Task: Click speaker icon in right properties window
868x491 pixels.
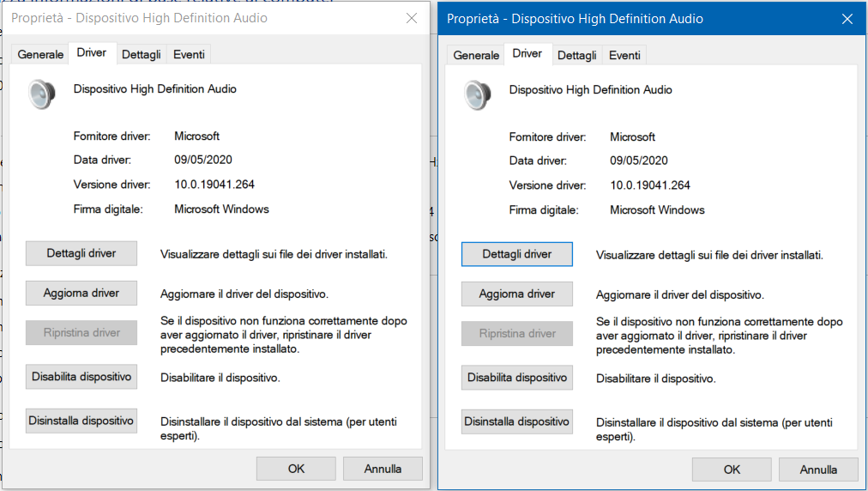Action: (x=478, y=95)
